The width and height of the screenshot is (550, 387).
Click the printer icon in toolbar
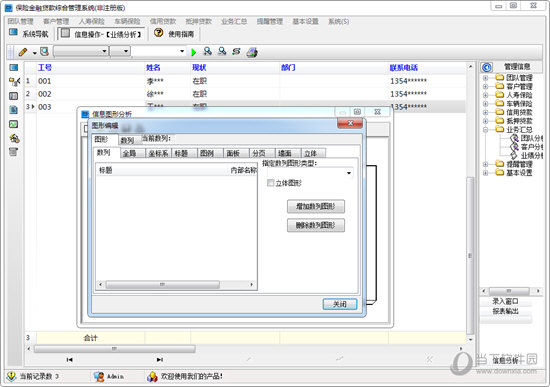coord(252,52)
